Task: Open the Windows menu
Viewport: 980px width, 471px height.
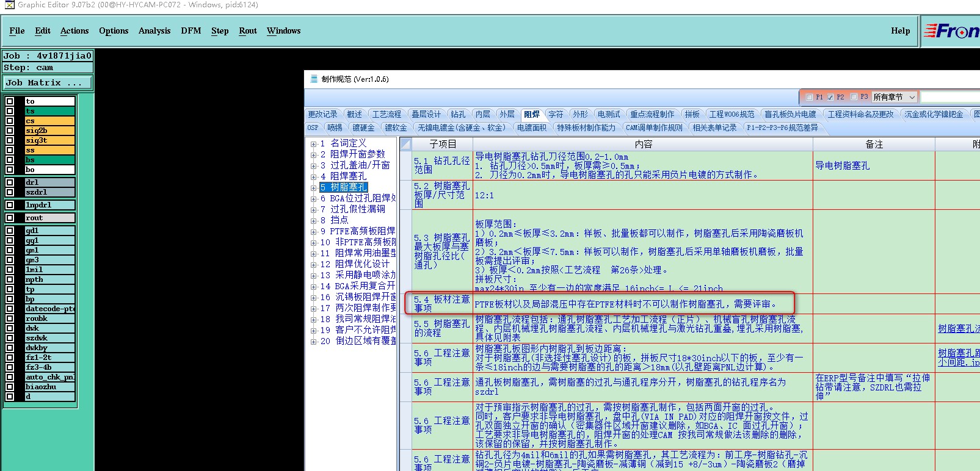Action: pos(284,31)
